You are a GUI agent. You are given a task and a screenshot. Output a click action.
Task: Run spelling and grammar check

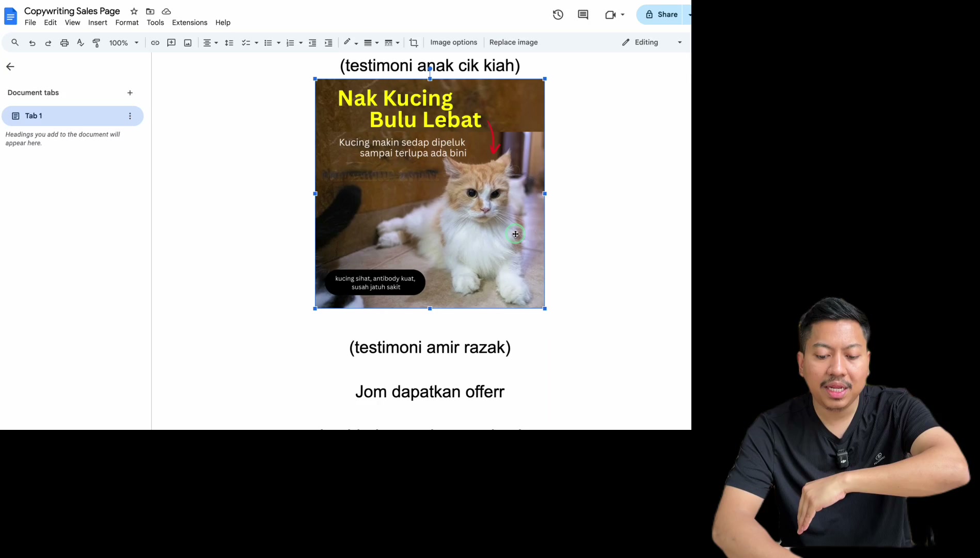tap(81, 43)
